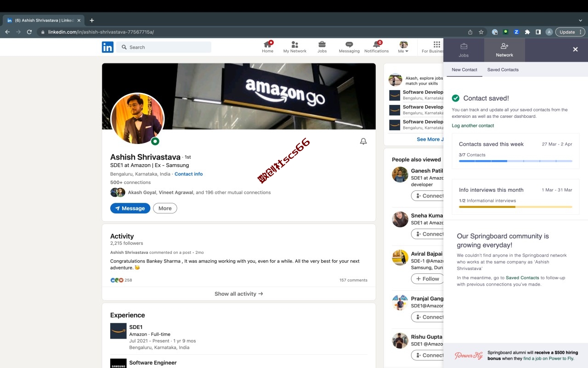Viewport: 588px width, 368px height.
Task: Open LinkedIn home logo
Action: coord(107,47)
